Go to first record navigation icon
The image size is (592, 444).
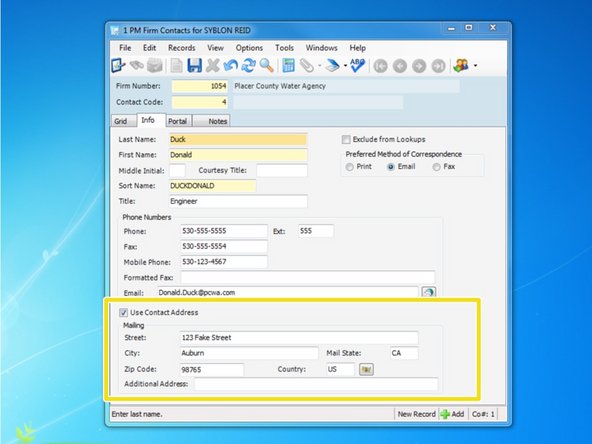381,66
